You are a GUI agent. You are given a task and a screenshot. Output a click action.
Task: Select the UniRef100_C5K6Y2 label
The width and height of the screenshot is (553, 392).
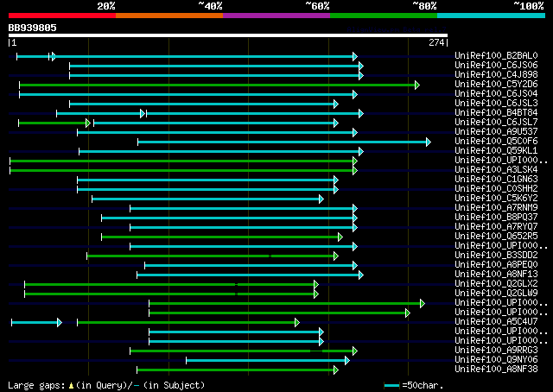coord(496,199)
